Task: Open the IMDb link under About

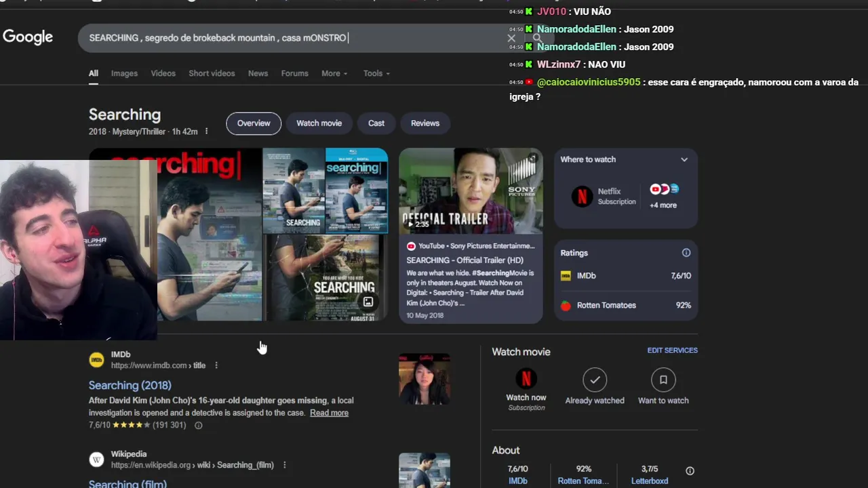Action: (518, 481)
